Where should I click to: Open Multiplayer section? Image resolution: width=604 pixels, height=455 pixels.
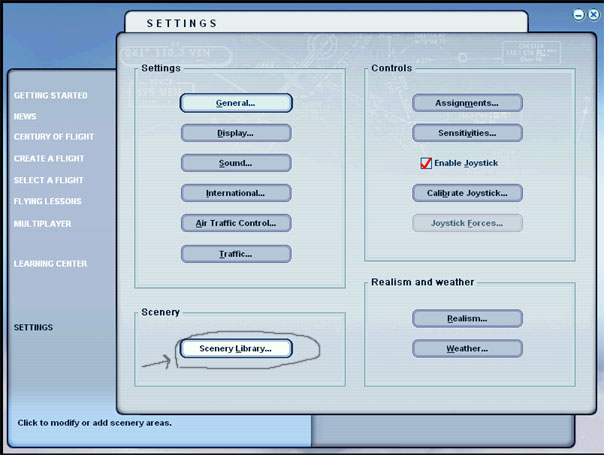42,224
